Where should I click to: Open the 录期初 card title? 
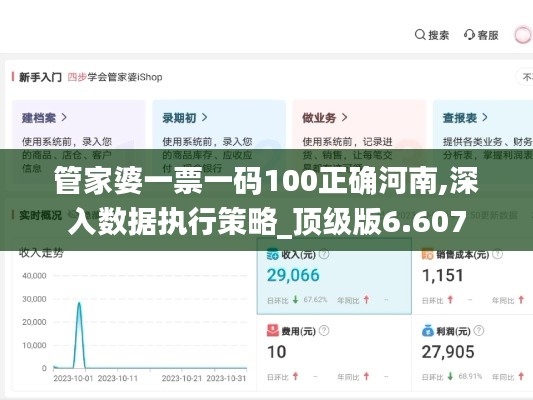pos(179,118)
